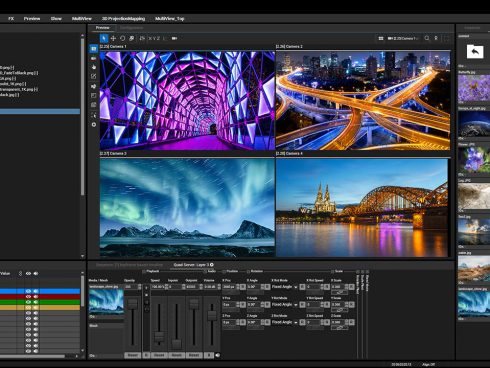
Task: Open the Preview tab in top bar
Action: click(32, 19)
